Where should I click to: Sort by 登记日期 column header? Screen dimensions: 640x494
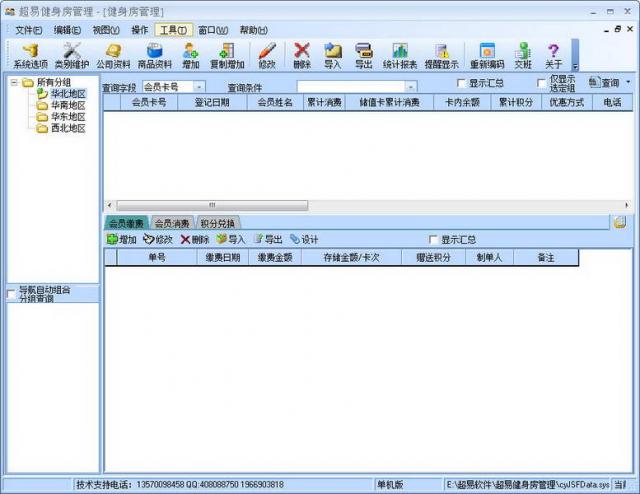tap(212, 102)
